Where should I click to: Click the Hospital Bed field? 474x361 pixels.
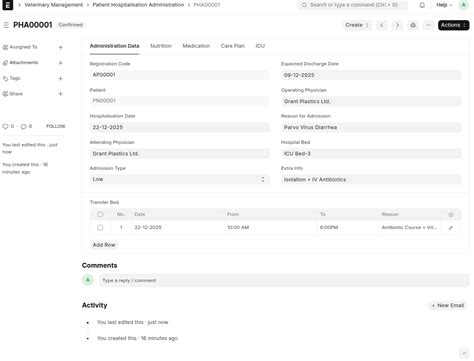[x=371, y=154]
